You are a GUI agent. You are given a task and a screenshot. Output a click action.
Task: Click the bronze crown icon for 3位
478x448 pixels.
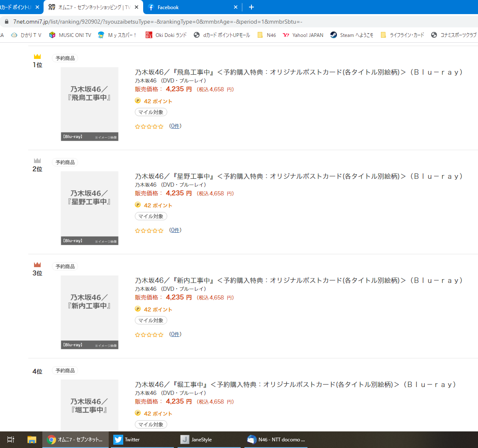(x=37, y=265)
